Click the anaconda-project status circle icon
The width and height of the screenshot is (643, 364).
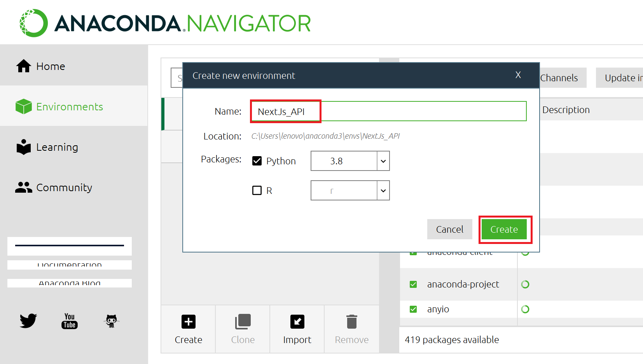tap(525, 284)
